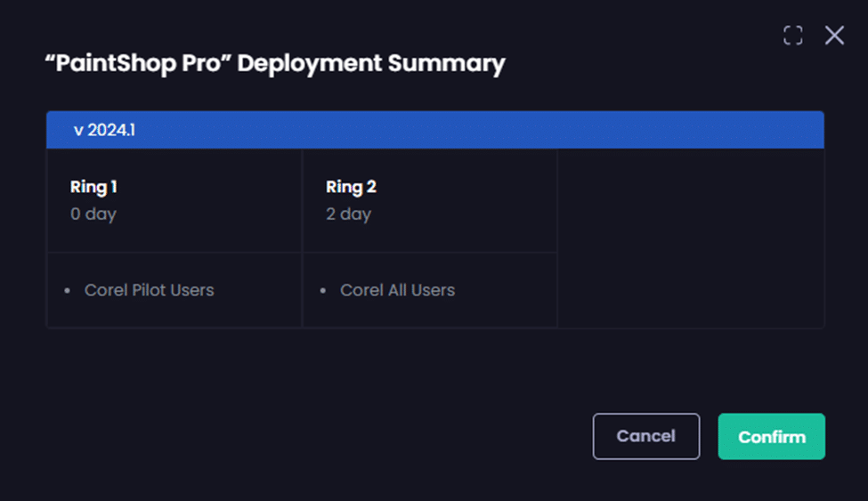Select the Ring 1 heading
The image size is (868, 501).
[93, 187]
